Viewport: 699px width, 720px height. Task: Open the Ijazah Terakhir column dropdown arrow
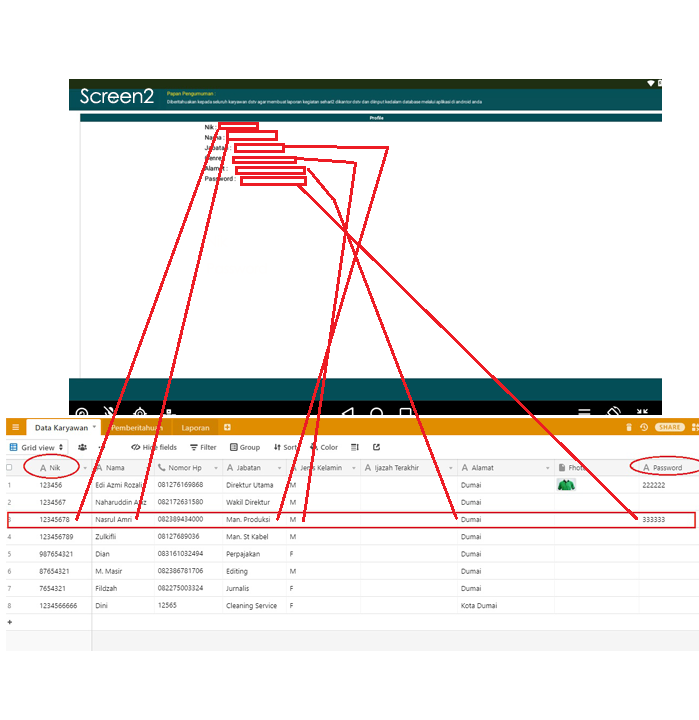pyautogui.click(x=451, y=468)
